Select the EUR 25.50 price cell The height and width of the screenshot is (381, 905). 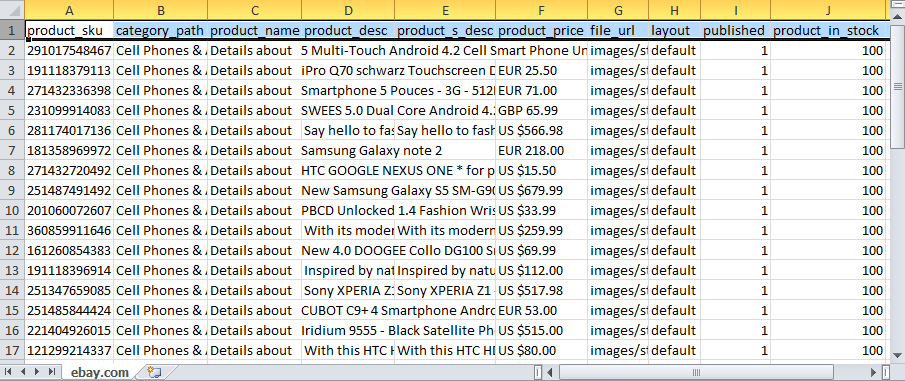point(541,70)
